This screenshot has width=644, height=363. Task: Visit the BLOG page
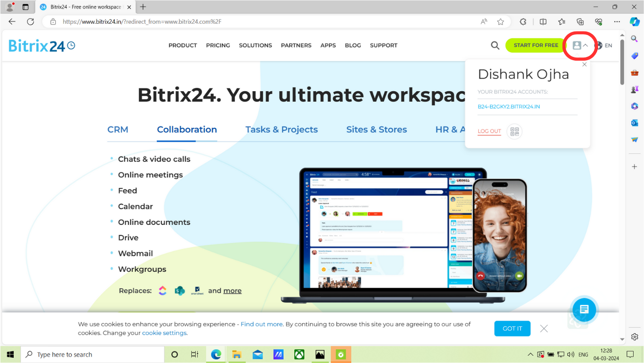point(353,45)
